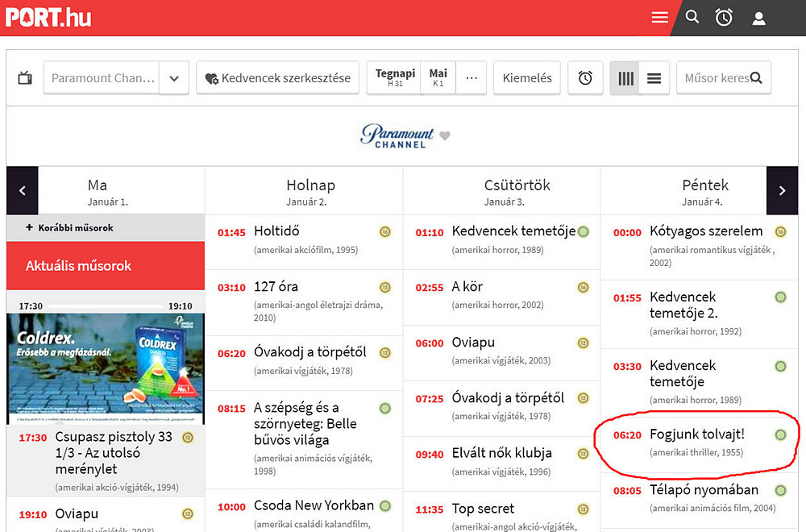The height and width of the screenshot is (532, 806).
Task: Switch to list view layout
Action: tap(654, 78)
